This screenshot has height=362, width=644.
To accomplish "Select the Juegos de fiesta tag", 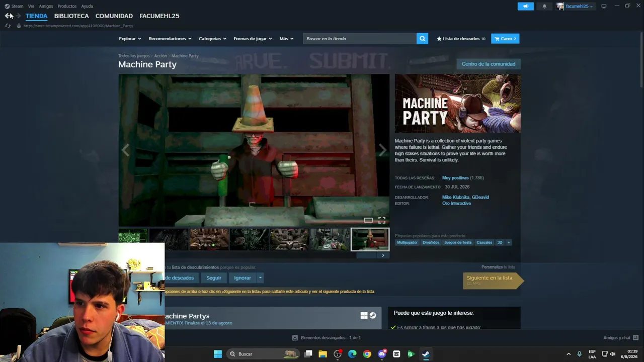I will click(458, 242).
